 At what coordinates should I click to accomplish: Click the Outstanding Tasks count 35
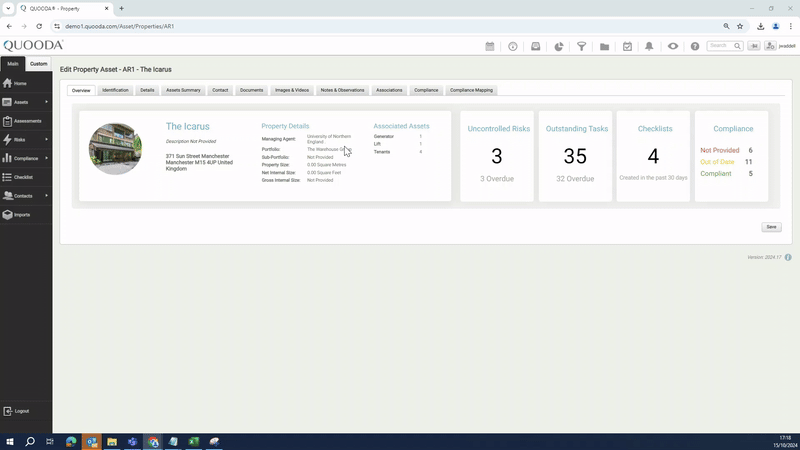coord(575,156)
